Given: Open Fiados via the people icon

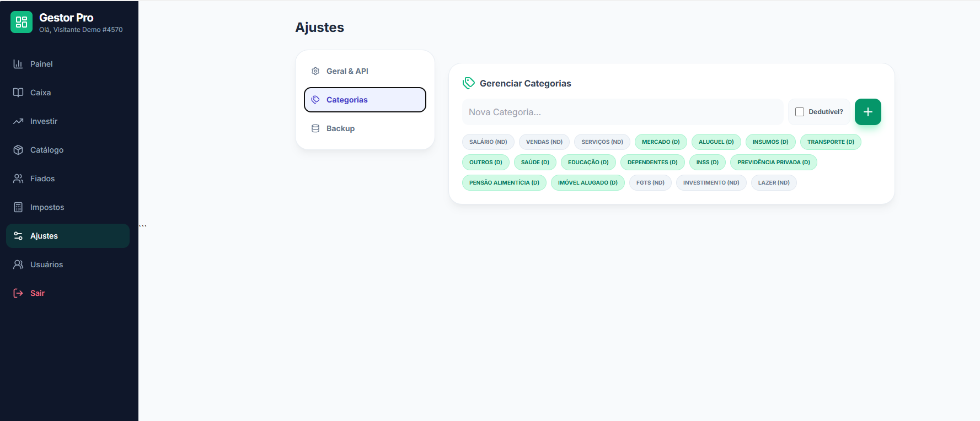Looking at the screenshot, I should tap(18, 179).
